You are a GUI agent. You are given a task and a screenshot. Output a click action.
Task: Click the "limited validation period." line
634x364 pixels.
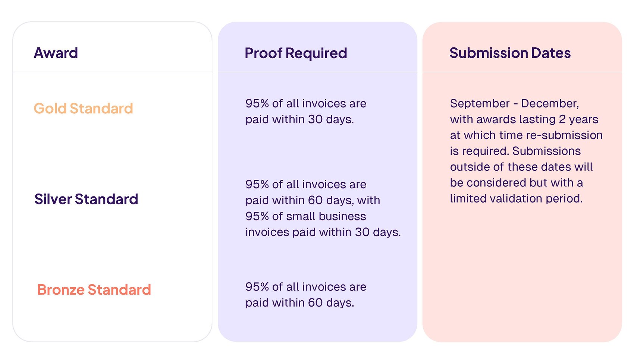click(x=516, y=198)
